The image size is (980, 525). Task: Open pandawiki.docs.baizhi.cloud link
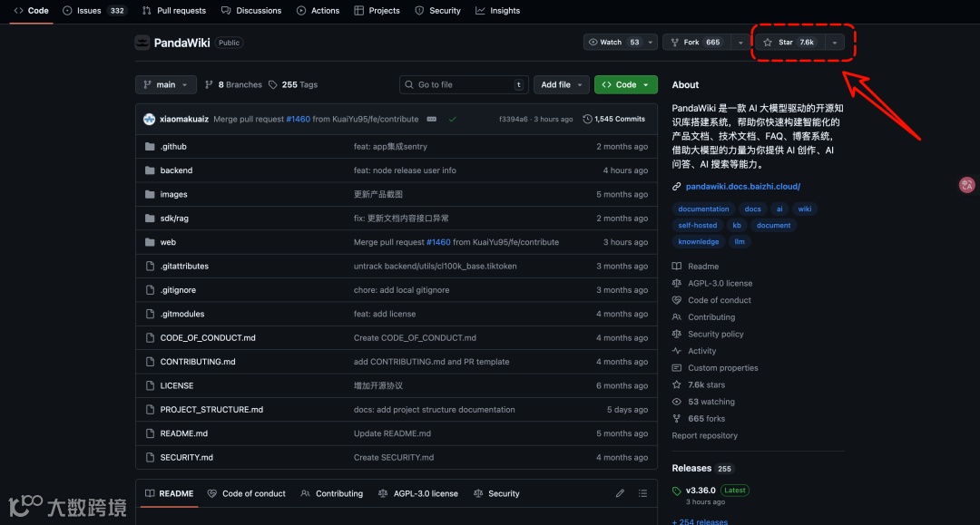(742, 187)
